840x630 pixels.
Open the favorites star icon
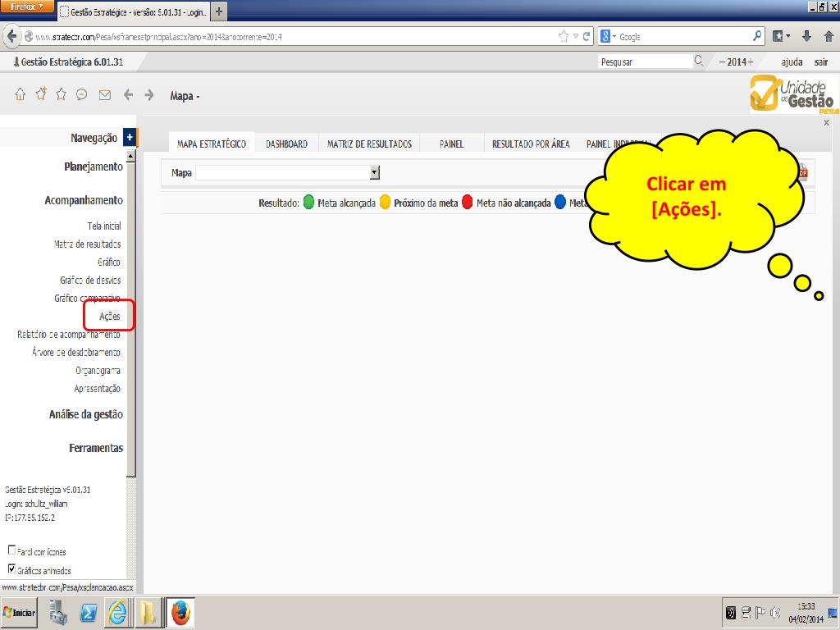[61, 95]
